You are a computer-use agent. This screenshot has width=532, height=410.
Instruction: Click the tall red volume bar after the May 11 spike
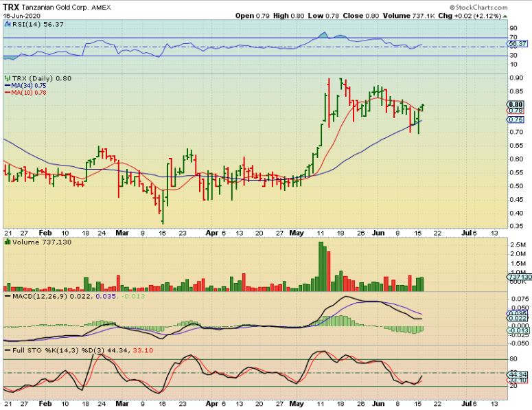328,271
